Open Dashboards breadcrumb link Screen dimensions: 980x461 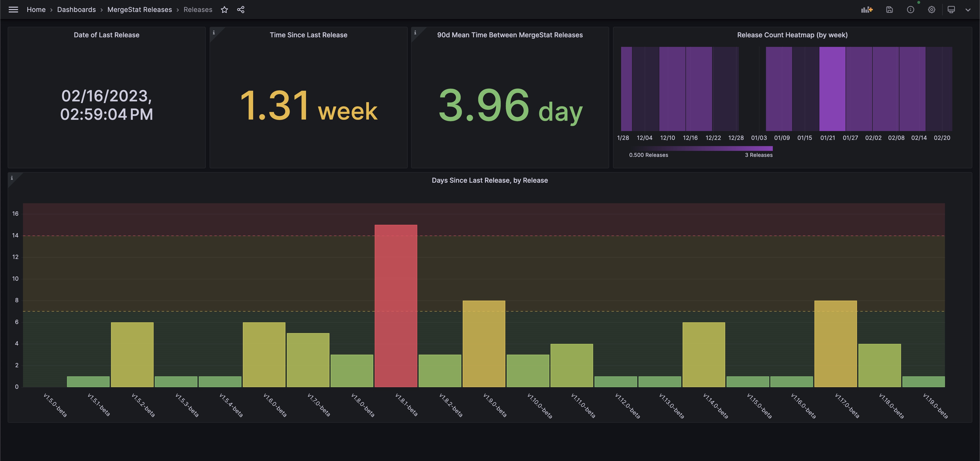coord(77,10)
